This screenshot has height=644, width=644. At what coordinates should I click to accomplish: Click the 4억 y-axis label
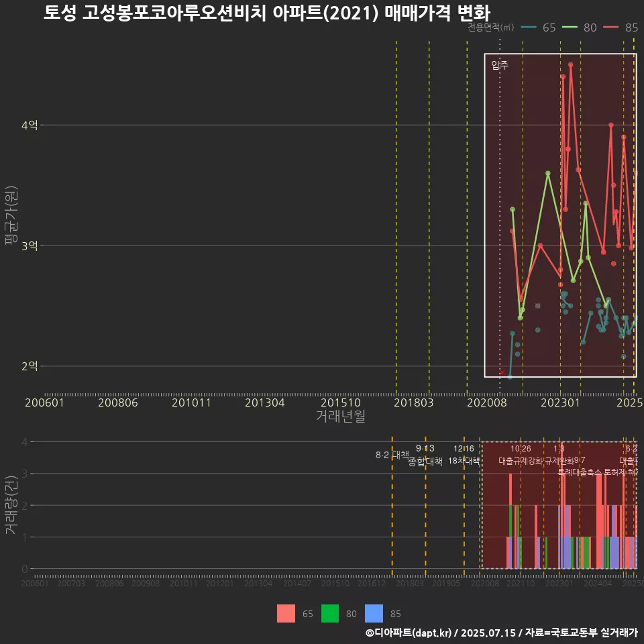[30, 125]
